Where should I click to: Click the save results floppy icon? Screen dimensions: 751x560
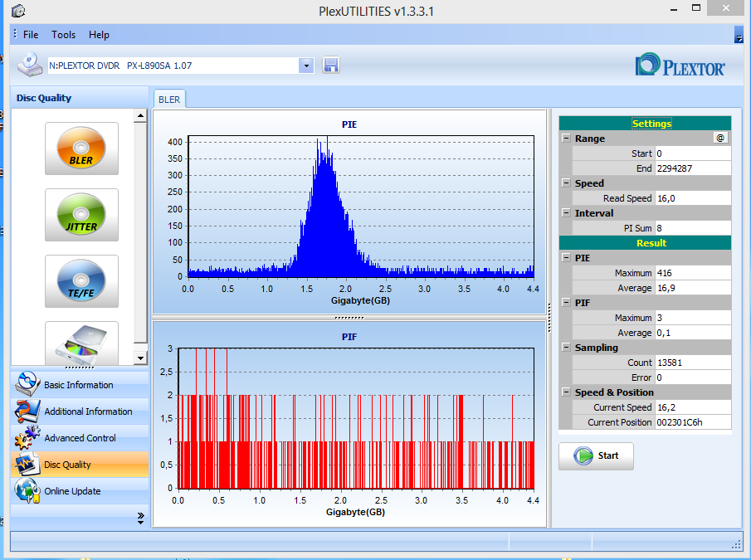tap(331, 65)
